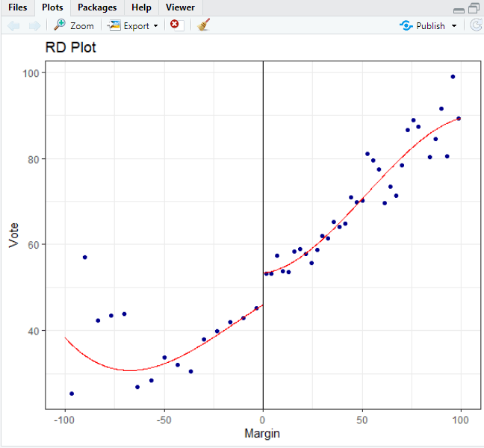Clear all plots with broom icon

tap(204, 25)
